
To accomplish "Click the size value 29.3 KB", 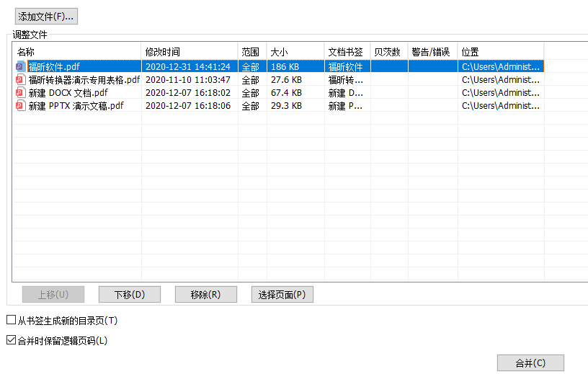I will point(286,106).
